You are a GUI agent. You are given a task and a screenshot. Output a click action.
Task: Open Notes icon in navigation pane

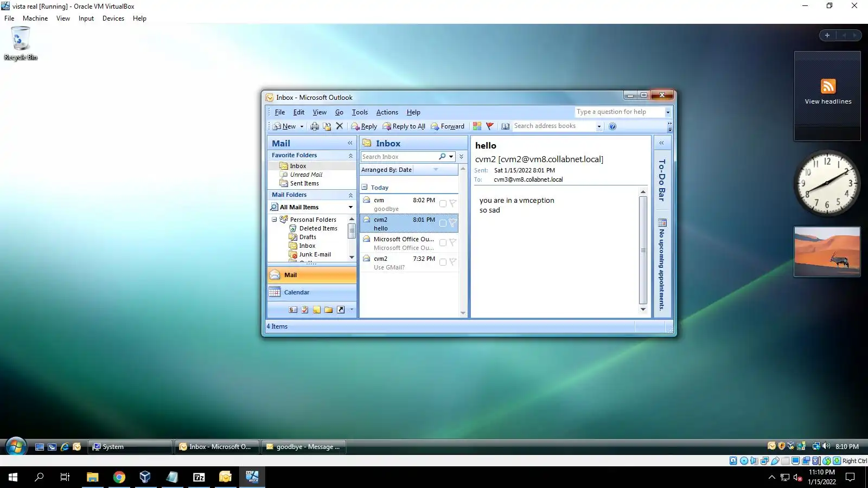coord(317,310)
